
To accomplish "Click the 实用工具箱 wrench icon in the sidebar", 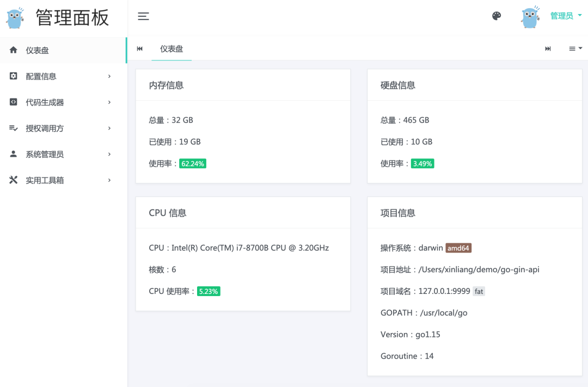I will pos(13,180).
